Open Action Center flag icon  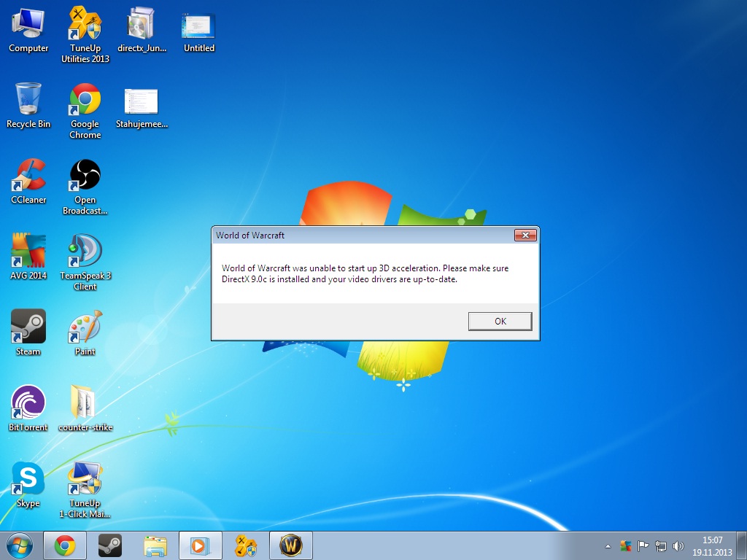tap(643, 546)
